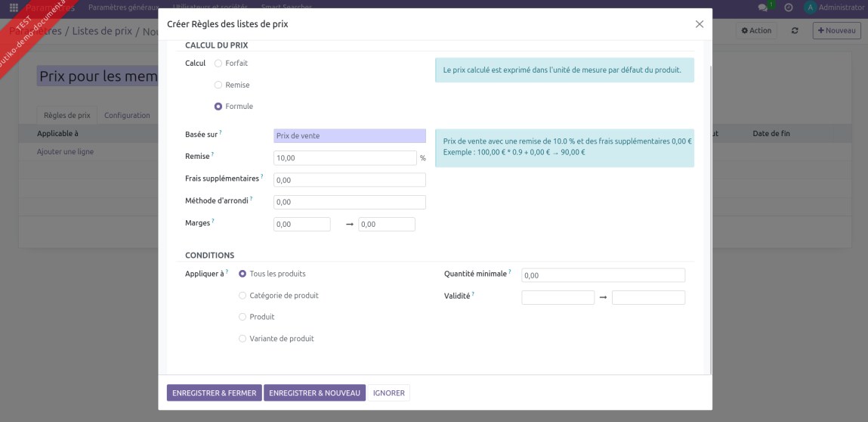Click the refresh icon beside Action
868x422 pixels.
(795, 31)
